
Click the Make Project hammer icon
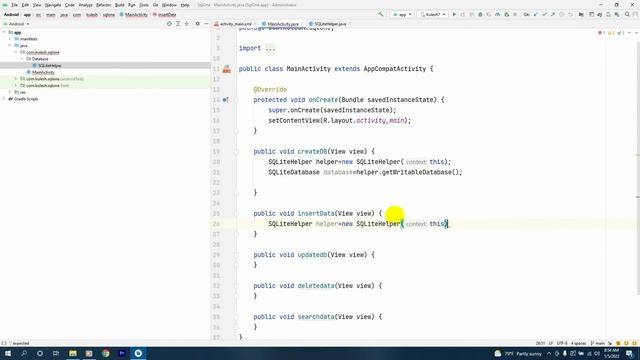coord(381,14)
